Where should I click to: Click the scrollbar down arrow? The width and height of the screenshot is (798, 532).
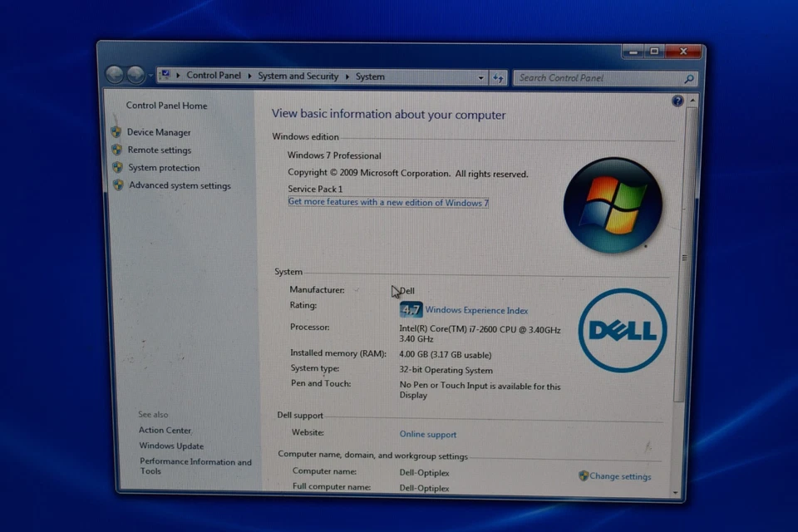click(x=676, y=492)
